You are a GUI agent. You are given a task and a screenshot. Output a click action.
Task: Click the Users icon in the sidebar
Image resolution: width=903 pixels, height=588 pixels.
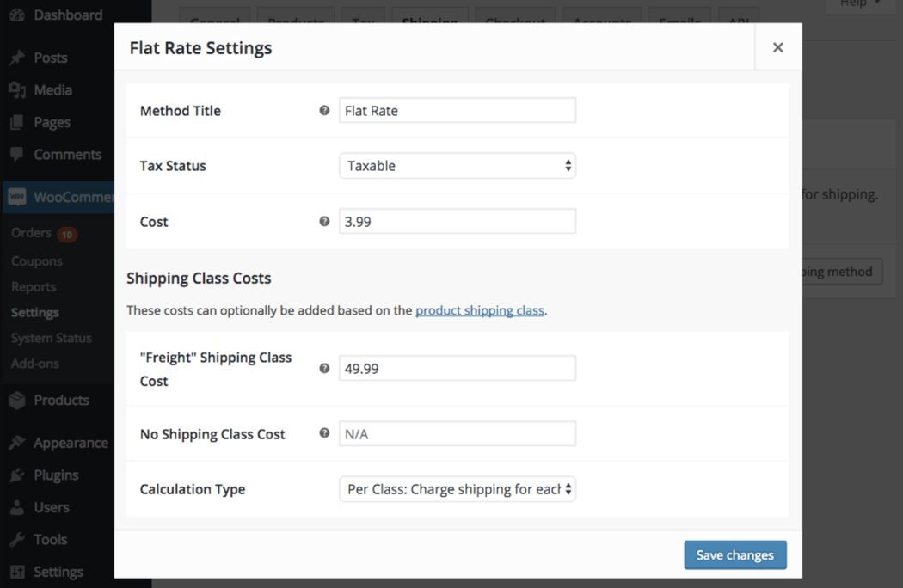pos(16,507)
